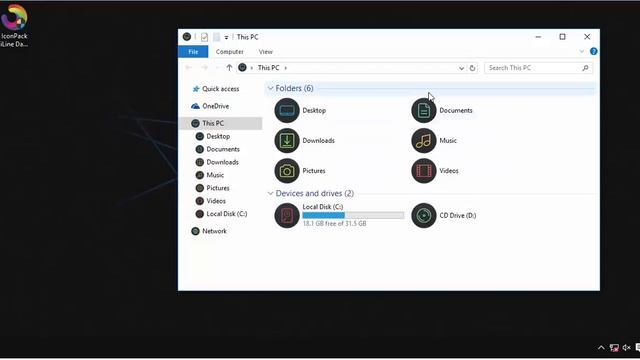The image size is (640, 360).
Task: Click the Help question mark icon
Action: click(593, 51)
